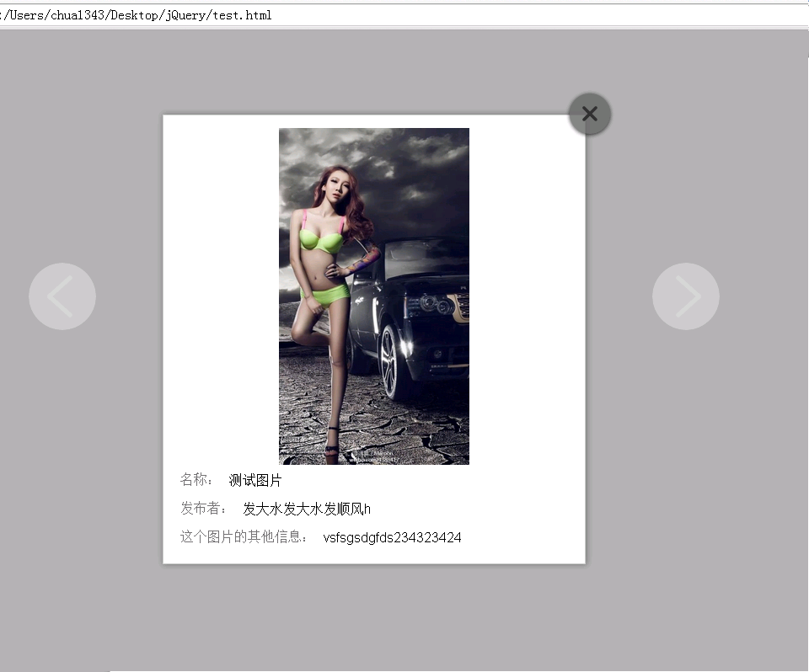Click the '发布者:' label

pyautogui.click(x=203, y=509)
